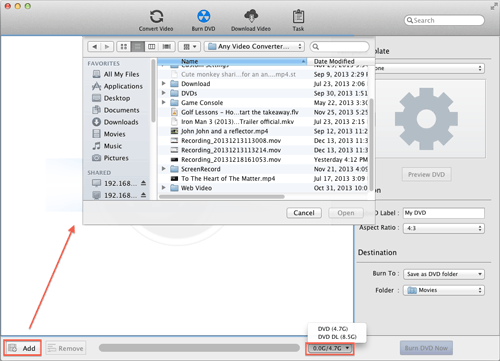This screenshot has width=500, height=361.
Task: Open the Burn To dropdown
Action: click(x=444, y=274)
